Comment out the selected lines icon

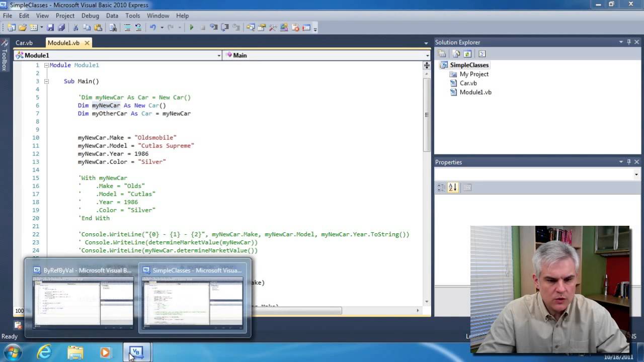127,28
